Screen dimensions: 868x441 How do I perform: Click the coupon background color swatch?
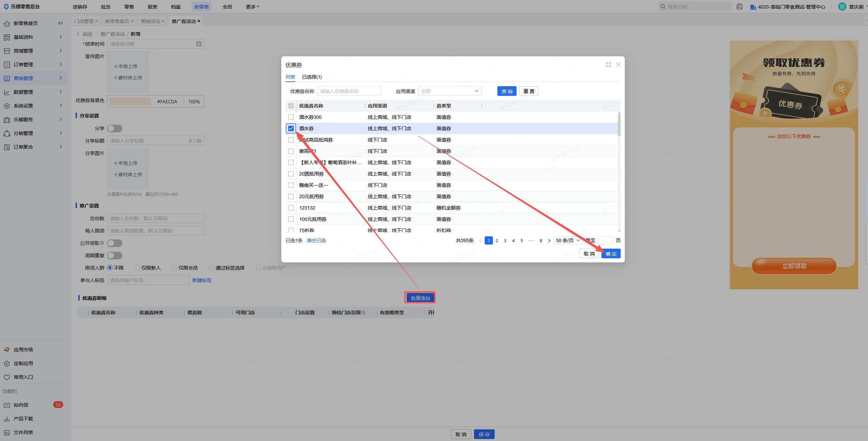pyautogui.click(x=130, y=101)
